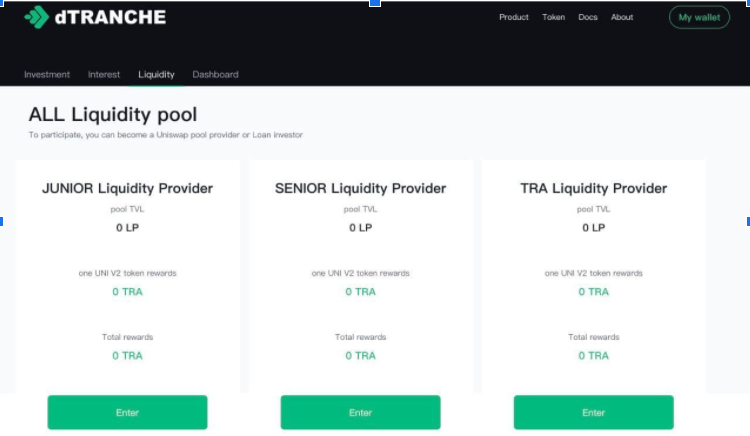The width and height of the screenshot is (750, 436).
Task: Click Enter button under JUNIOR Liquidity Provider
Action: (127, 412)
